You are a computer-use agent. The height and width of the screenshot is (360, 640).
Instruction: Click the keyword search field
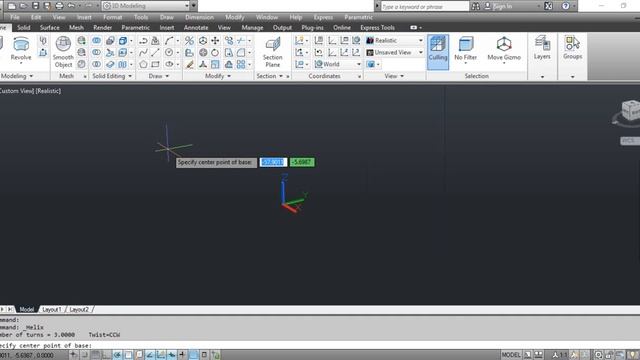pos(424,6)
